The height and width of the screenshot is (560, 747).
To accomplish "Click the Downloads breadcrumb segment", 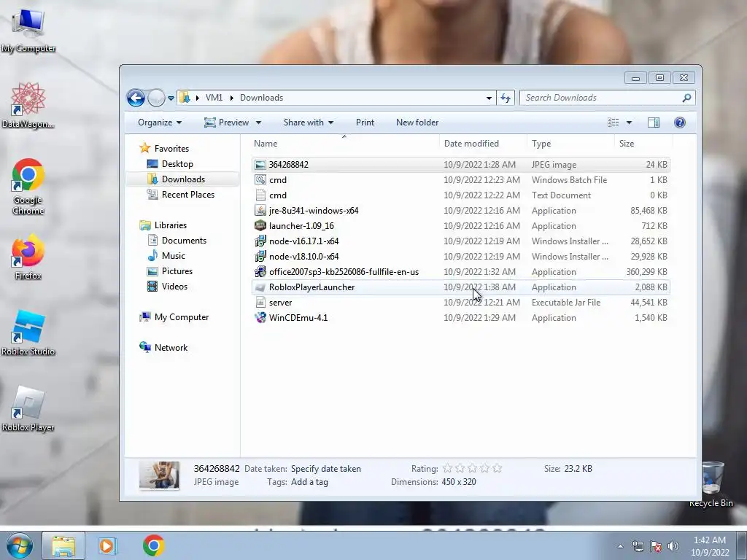I will click(x=262, y=98).
